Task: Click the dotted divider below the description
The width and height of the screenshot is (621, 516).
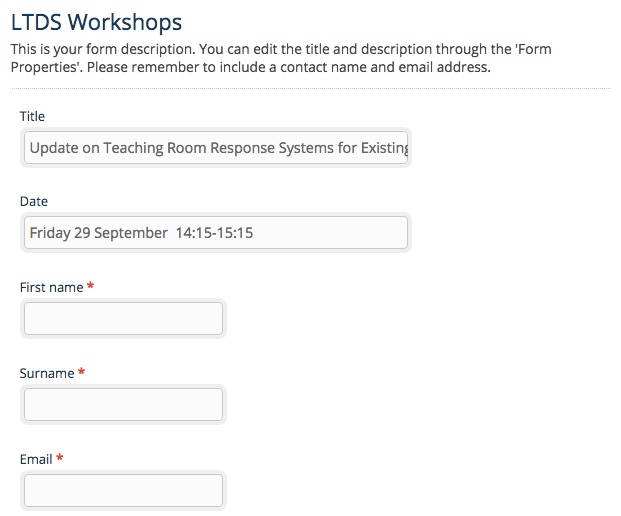Action: [x=310, y=89]
